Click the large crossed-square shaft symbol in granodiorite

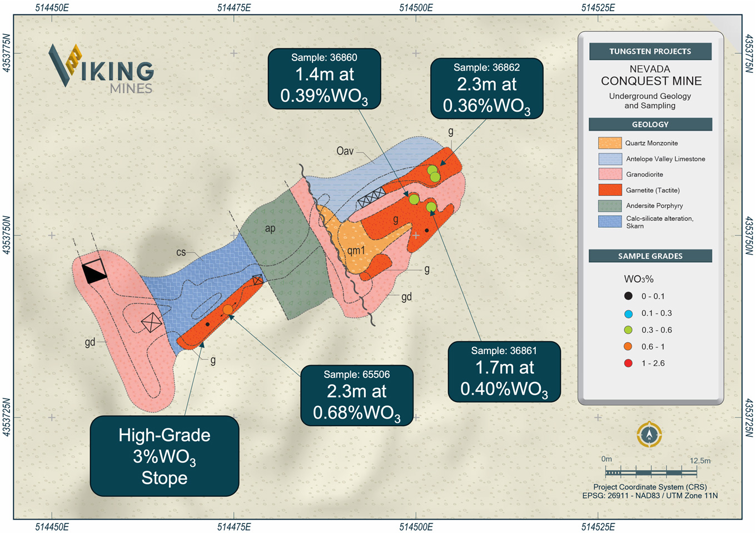151,322
